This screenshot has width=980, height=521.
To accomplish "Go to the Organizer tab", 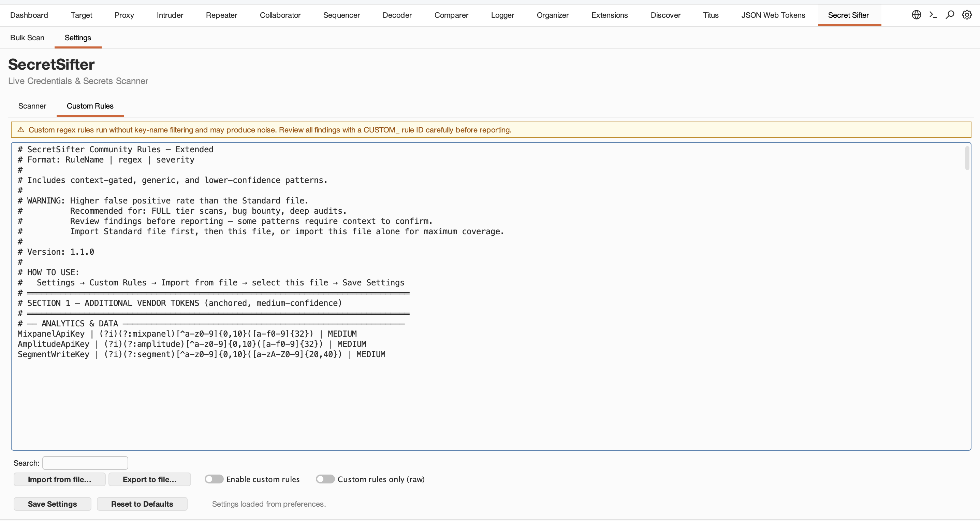I will (x=553, y=15).
